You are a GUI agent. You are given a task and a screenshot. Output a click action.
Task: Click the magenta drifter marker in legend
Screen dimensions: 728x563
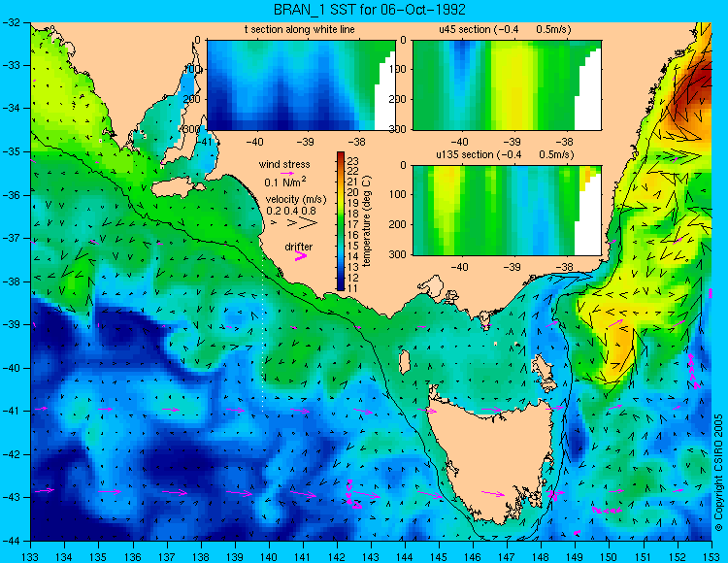(x=301, y=255)
